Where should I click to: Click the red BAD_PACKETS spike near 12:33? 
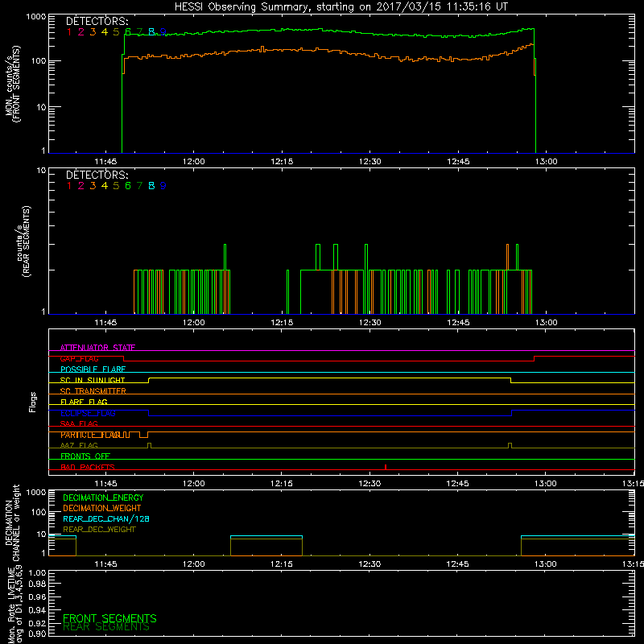click(x=386, y=467)
